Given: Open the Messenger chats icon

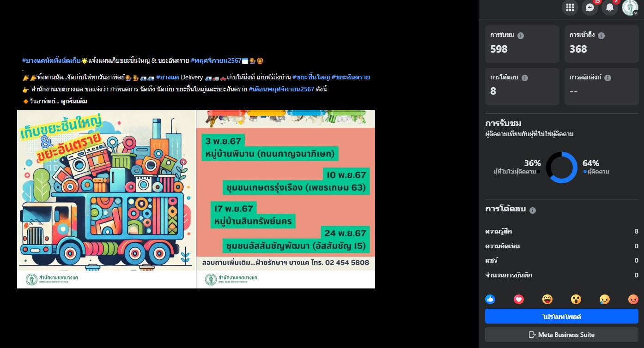Looking at the screenshot, I should [x=589, y=7].
